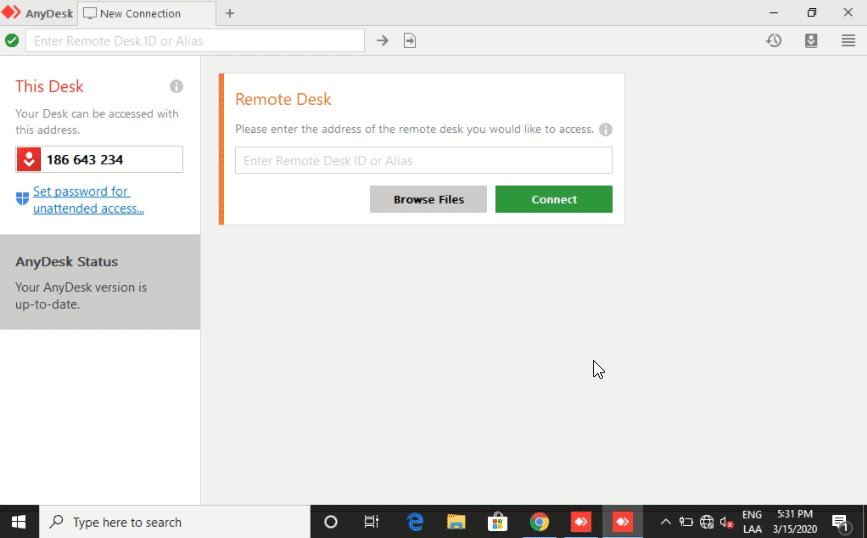Click the connect arrow beside the address bar
The height and width of the screenshot is (538, 867).
click(383, 40)
